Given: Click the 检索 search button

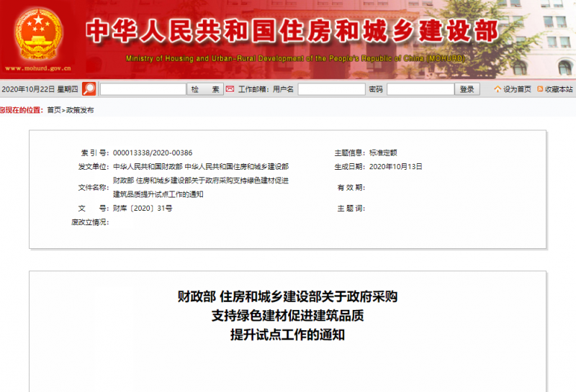Looking at the screenshot, I should [205, 89].
